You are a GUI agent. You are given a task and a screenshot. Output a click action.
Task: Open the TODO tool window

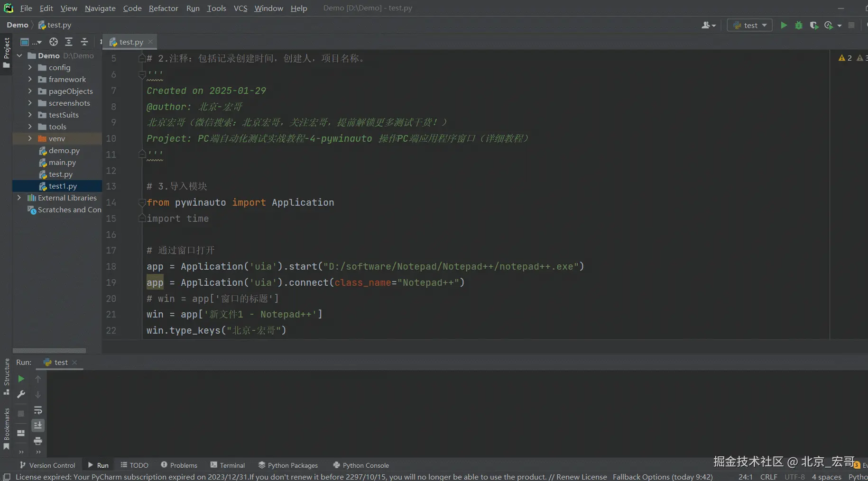134,465
